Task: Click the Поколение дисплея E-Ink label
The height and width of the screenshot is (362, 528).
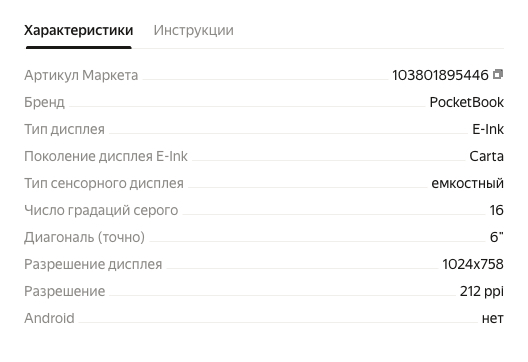Action: [x=106, y=156]
